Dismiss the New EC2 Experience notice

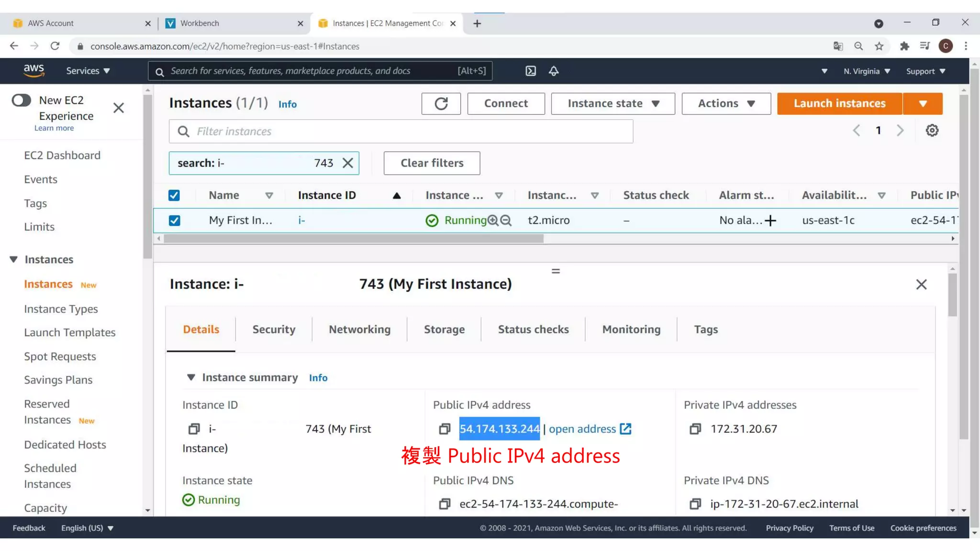pyautogui.click(x=119, y=108)
